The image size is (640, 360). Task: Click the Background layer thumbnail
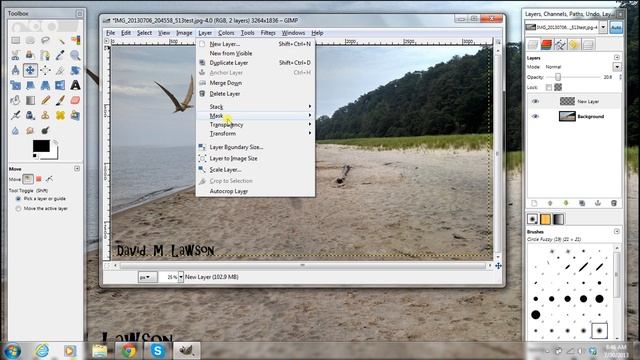coord(567,116)
